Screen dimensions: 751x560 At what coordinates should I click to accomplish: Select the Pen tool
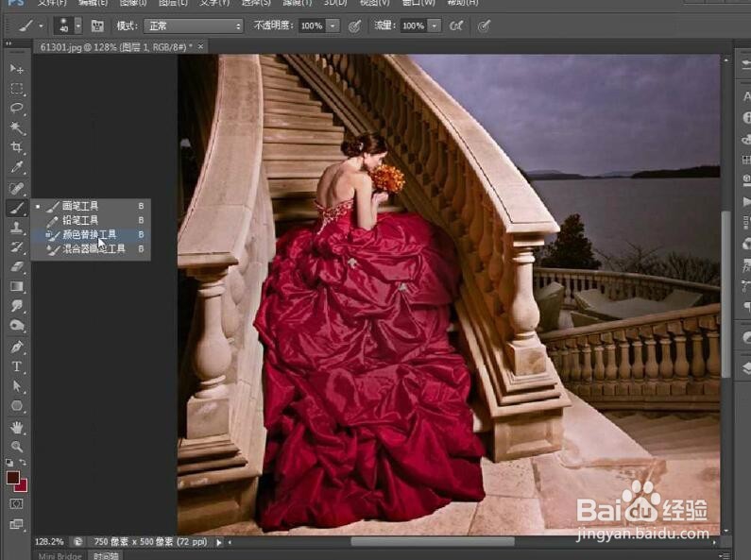[x=16, y=347]
